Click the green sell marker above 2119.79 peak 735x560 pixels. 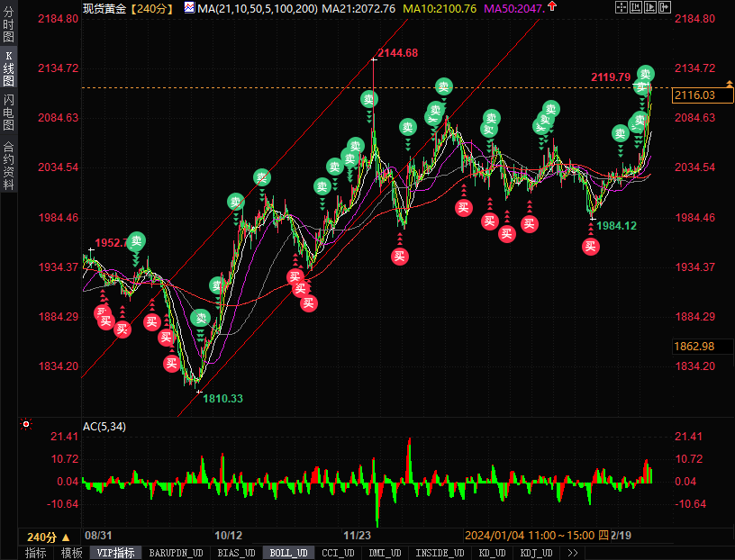pos(645,74)
